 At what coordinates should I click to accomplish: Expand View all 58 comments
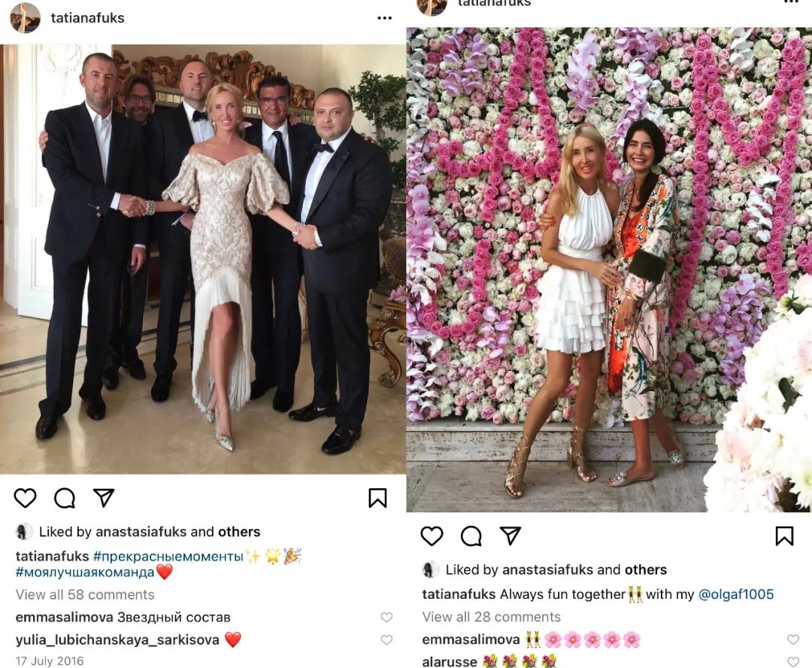point(85,594)
